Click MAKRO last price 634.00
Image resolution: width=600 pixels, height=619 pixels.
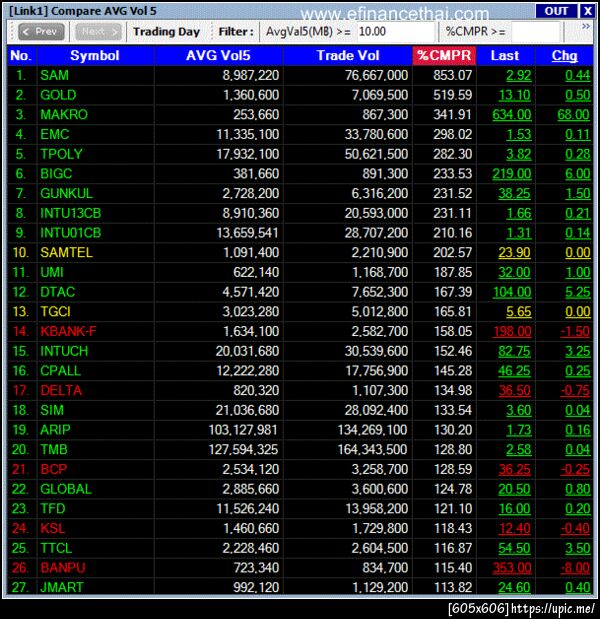512,115
